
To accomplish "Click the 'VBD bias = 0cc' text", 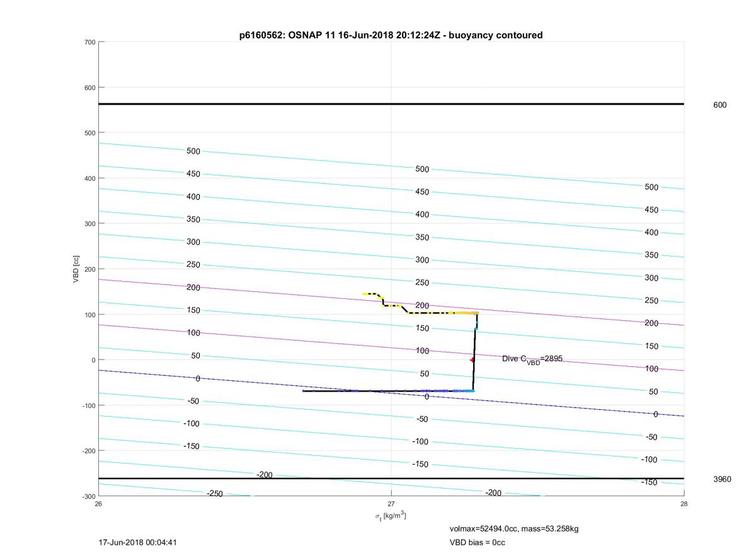I will [x=477, y=542].
